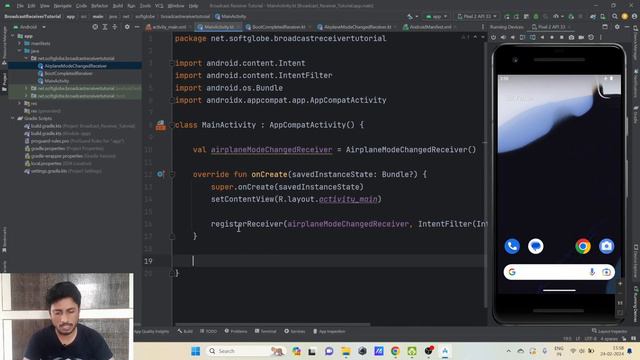Collapse the first net.softglobe.broadcastreceivertutorial package
Viewport: 640px width, 360px height.
point(27,58)
